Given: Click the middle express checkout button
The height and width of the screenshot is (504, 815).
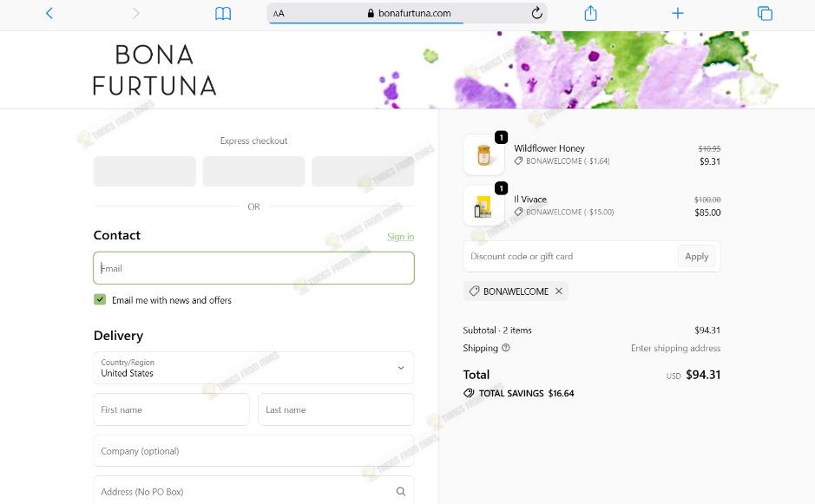Looking at the screenshot, I should coord(253,171).
